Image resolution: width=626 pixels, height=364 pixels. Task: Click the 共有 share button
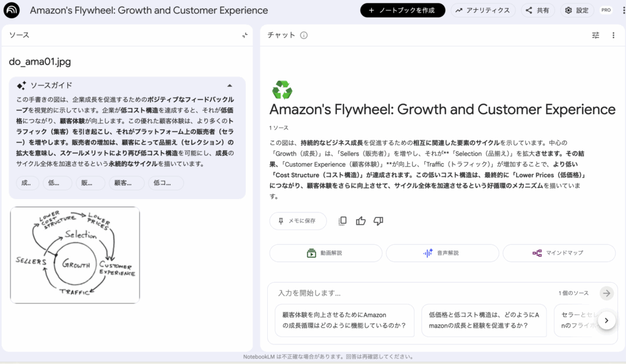(x=537, y=10)
